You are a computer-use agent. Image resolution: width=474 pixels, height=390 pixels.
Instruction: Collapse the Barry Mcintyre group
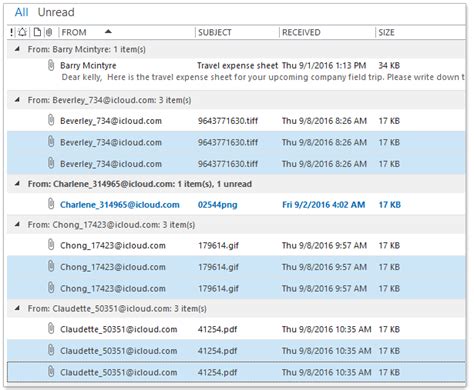17,49
